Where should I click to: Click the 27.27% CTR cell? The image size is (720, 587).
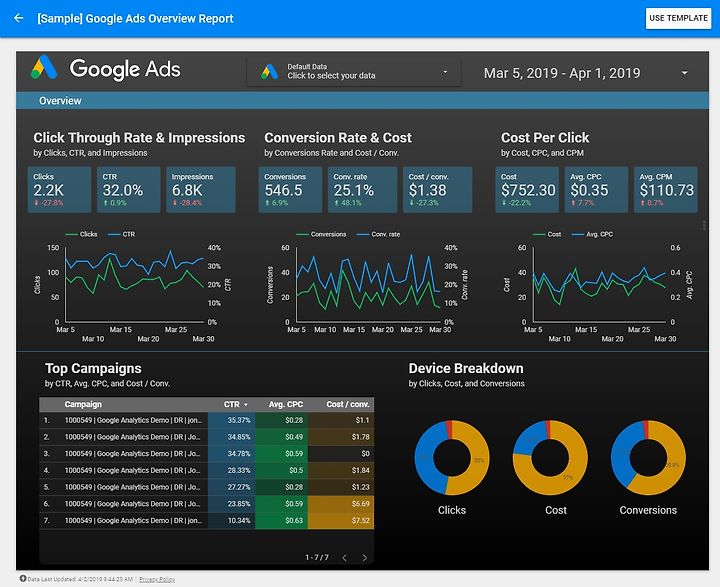(232, 487)
